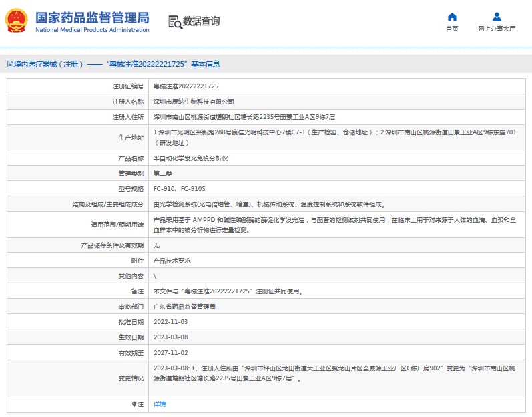Click expiry date 2027-11-02
Image resolution: width=532 pixels, height=417 pixels.
[x=170, y=352]
